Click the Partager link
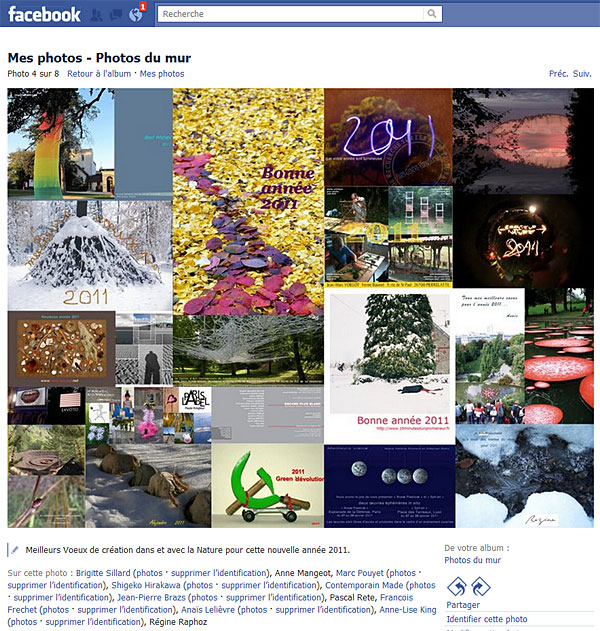The width and height of the screenshot is (600, 631). click(x=463, y=605)
